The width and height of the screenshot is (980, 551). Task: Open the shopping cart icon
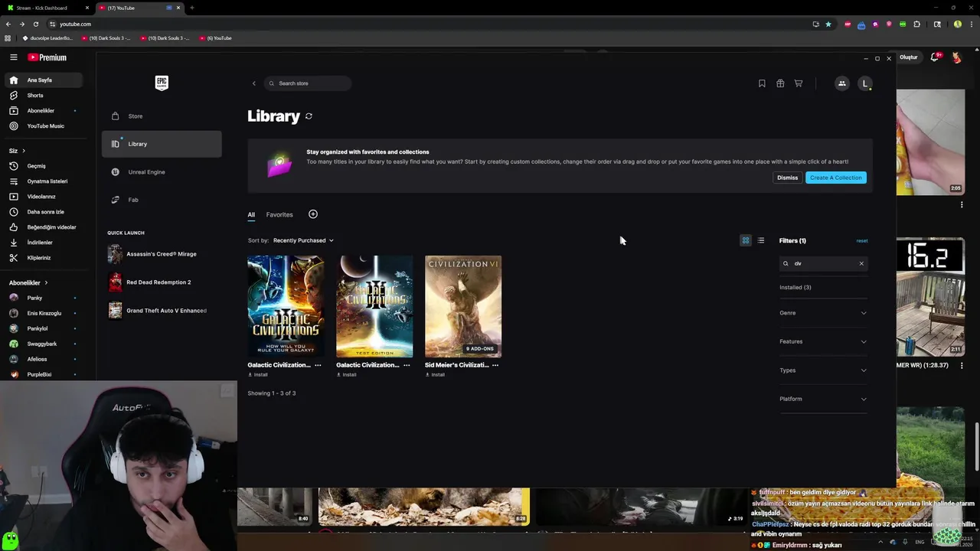799,83
